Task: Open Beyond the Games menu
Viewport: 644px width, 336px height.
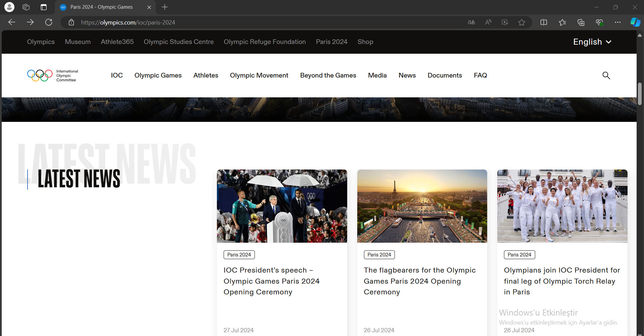Action: [x=328, y=76]
